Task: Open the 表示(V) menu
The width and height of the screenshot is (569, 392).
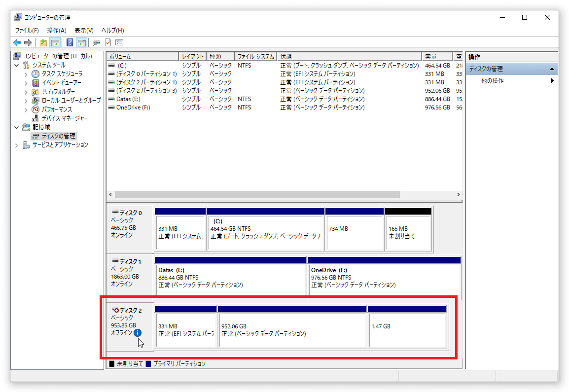Action: [84, 31]
